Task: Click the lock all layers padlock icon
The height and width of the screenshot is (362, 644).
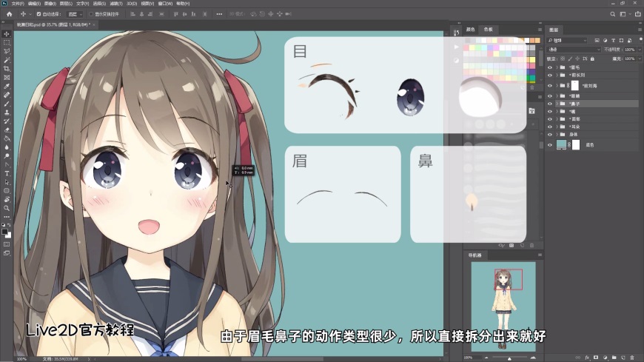Action: click(592, 58)
